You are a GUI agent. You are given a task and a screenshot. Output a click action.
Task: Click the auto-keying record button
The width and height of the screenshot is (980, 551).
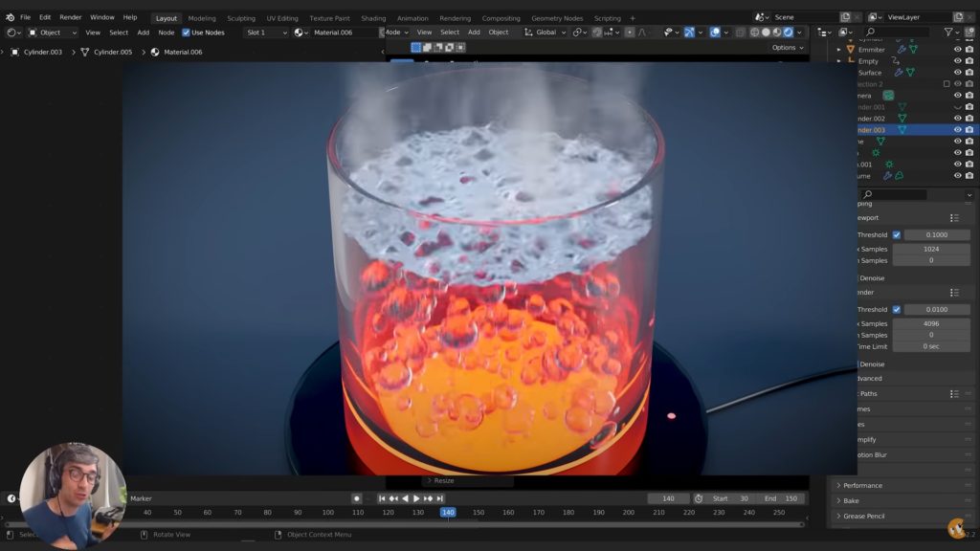356,498
